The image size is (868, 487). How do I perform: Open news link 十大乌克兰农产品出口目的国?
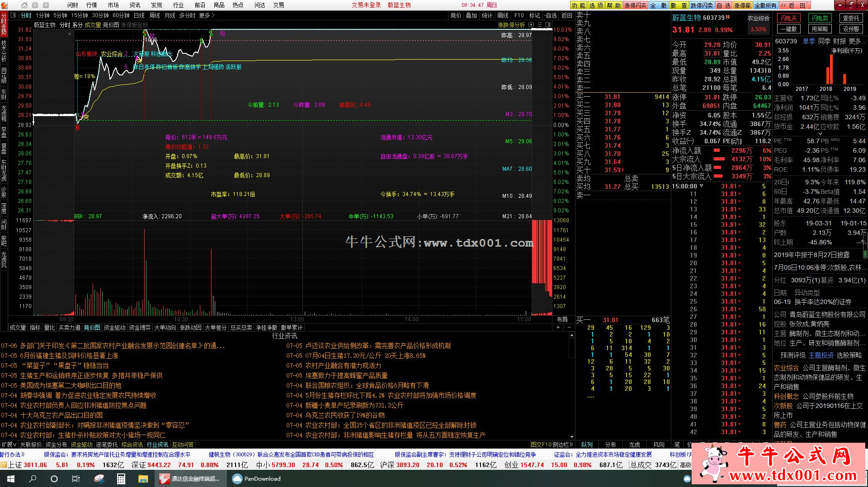click(x=61, y=415)
